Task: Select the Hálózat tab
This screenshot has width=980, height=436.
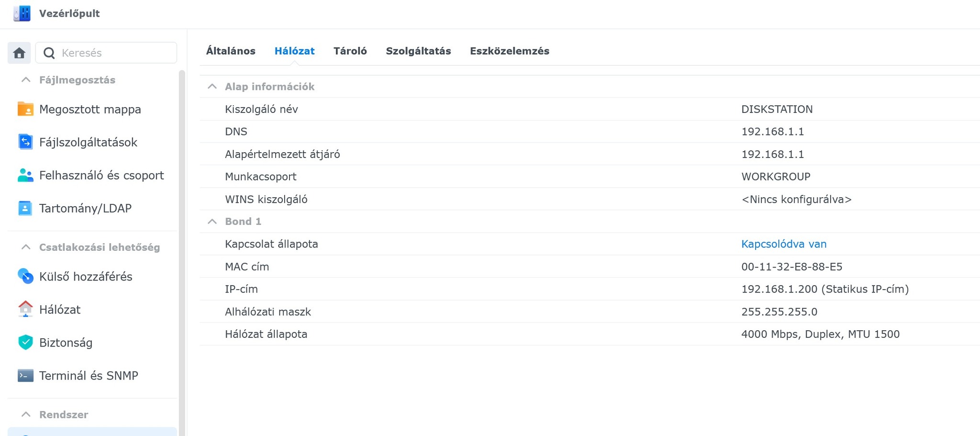Action: pyautogui.click(x=294, y=51)
